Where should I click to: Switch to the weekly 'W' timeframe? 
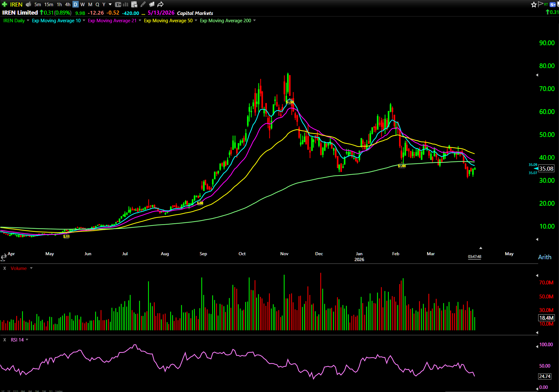pos(82,4)
